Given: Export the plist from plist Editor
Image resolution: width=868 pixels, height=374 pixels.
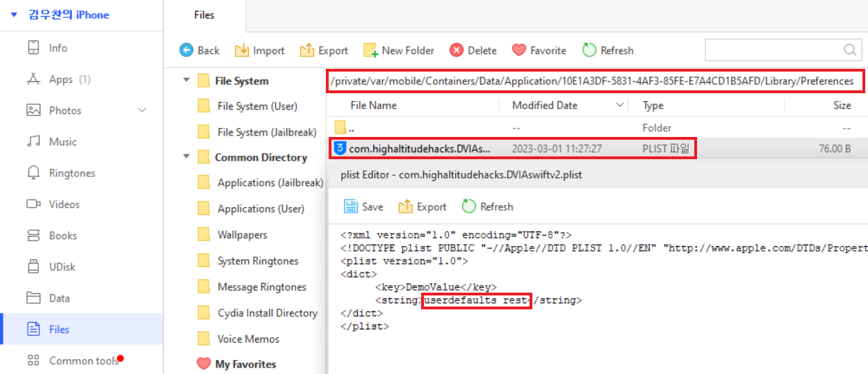Looking at the screenshot, I should click(x=423, y=206).
